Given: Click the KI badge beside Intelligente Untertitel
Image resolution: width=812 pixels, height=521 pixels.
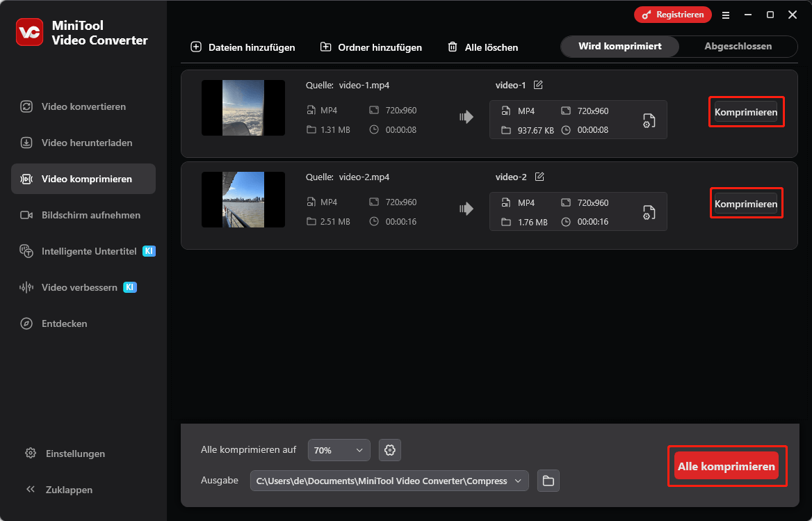Looking at the screenshot, I should pos(149,251).
